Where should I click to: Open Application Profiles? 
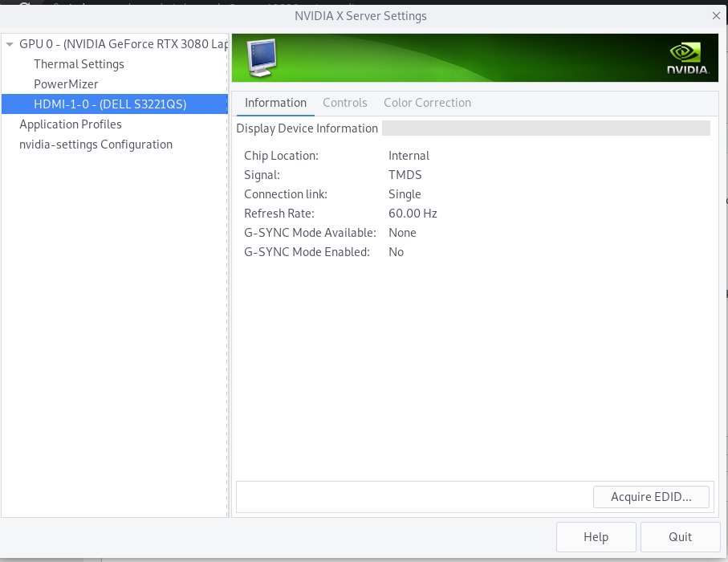tap(71, 124)
